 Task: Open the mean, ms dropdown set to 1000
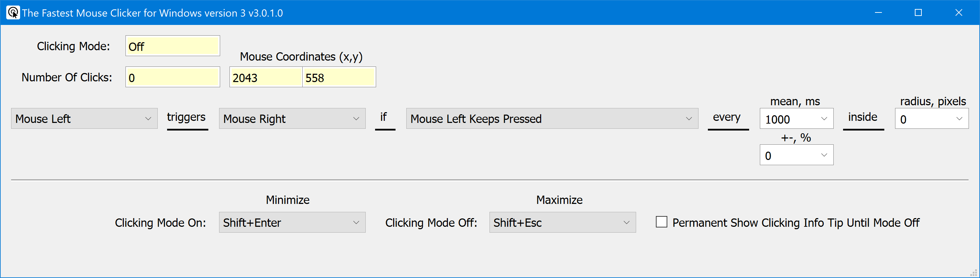pyautogui.click(x=796, y=118)
